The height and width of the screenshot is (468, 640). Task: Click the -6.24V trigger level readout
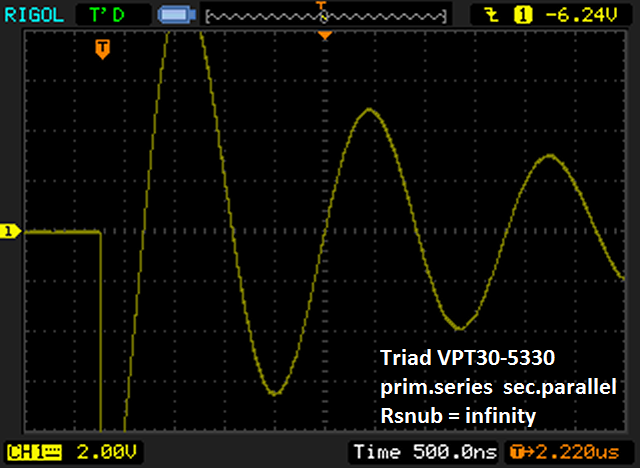[582, 15]
